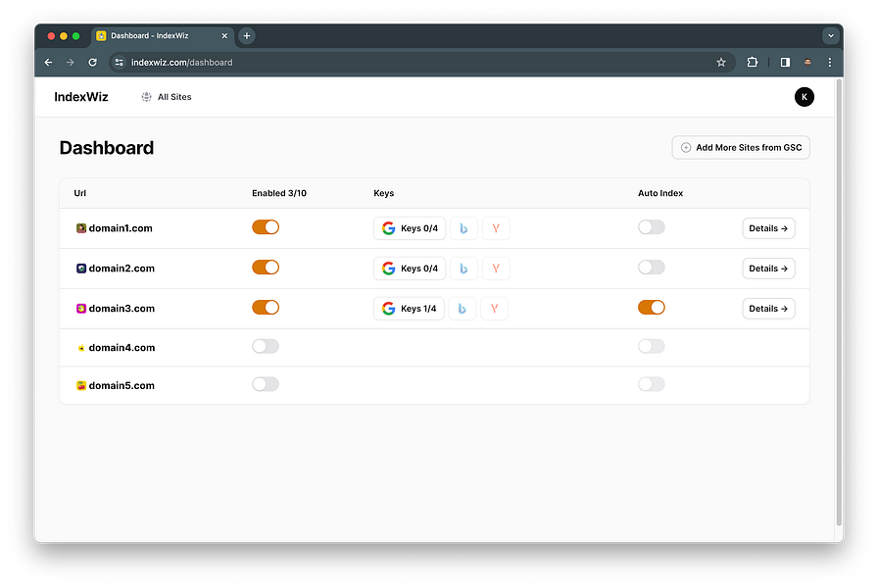Click the domain3.com link
This screenshot has height=588, width=878.
point(122,309)
